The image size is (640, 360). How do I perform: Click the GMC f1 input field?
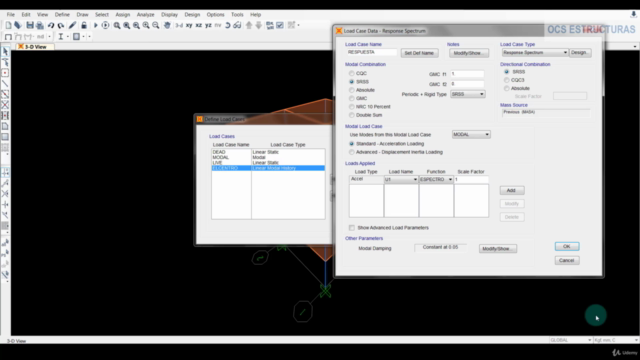click(x=467, y=74)
